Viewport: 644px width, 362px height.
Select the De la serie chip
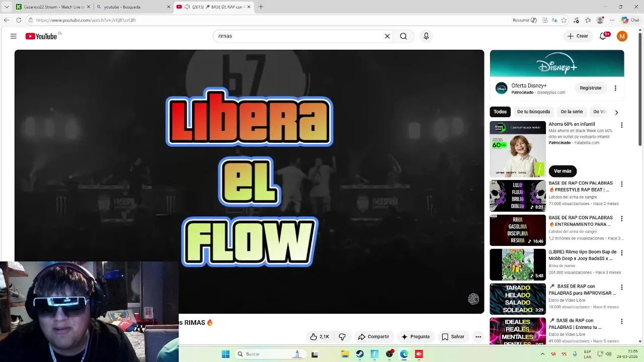tap(572, 112)
